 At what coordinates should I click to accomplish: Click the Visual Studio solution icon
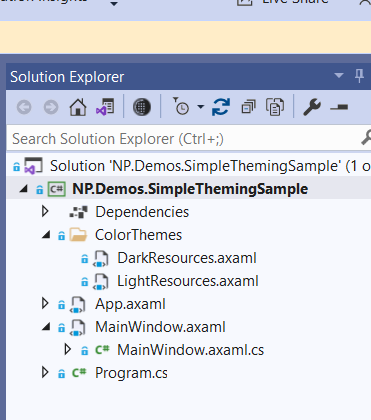(x=33, y=166)
